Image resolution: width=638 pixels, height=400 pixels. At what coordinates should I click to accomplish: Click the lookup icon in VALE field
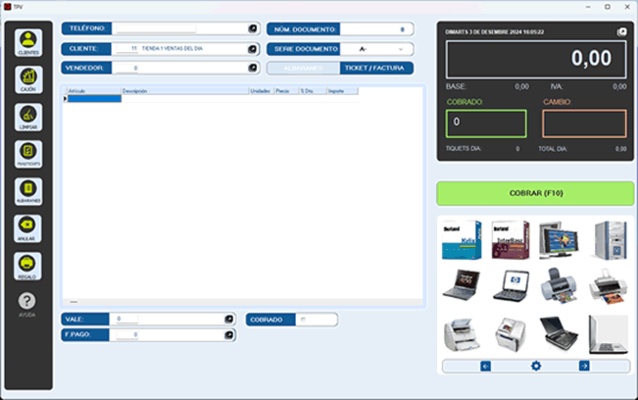[x=229, y=319]
